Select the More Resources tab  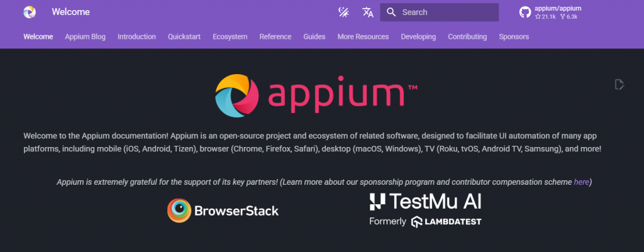click(x=363, y=36)
